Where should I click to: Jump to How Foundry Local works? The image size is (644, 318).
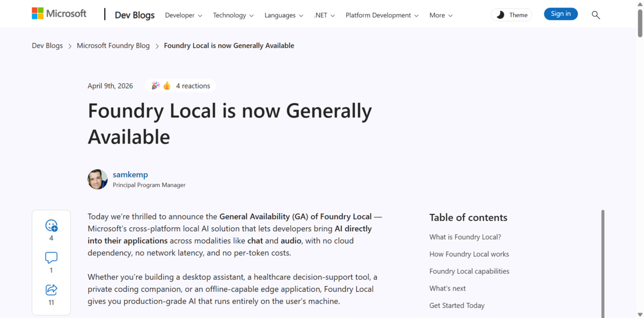[469, 254]
